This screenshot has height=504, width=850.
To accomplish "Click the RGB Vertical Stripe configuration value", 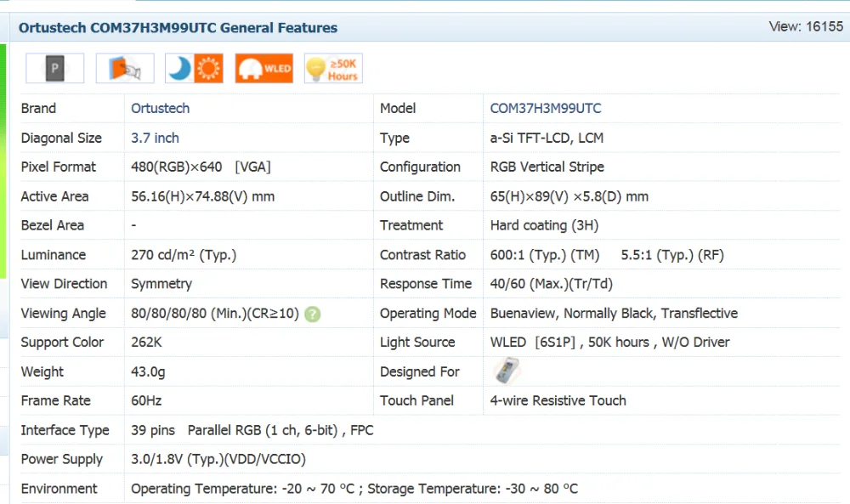I will click(547, 167).
